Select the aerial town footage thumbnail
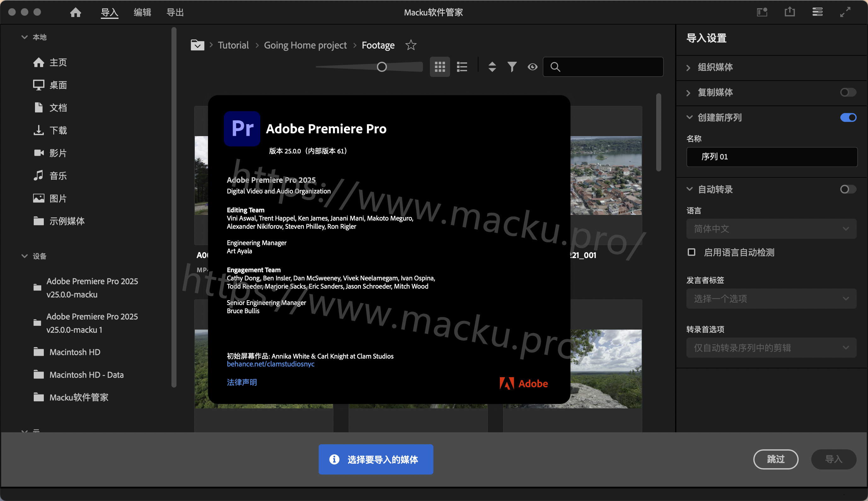Image resolution: width=868 pixels, height=501 pixels. tap(606, 176)
